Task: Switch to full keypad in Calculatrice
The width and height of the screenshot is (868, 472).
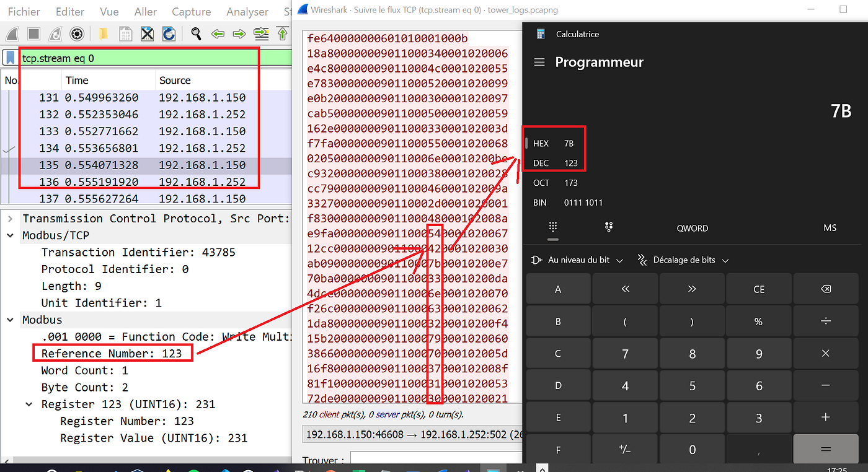Action: (x=553, y=227)
